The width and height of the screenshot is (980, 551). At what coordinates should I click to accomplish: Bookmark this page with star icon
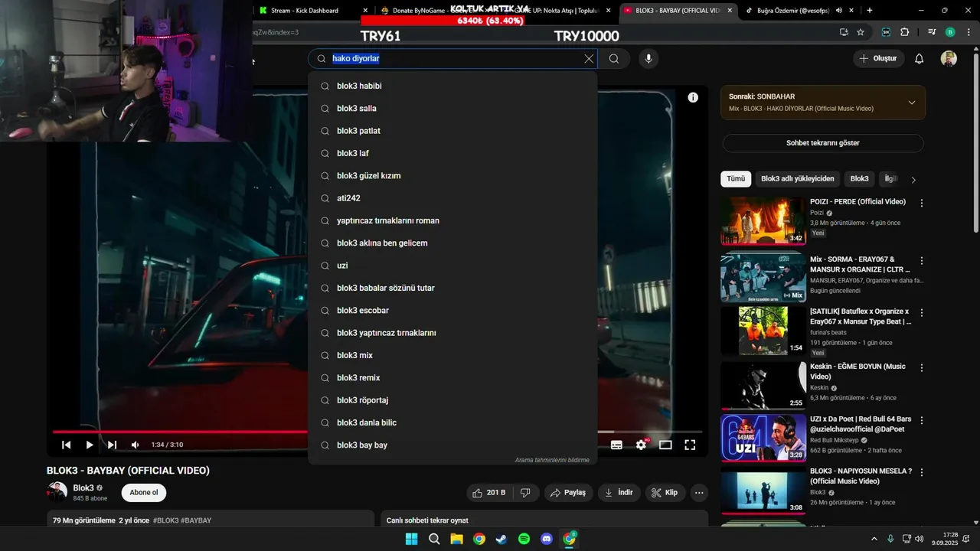pyautogui.click(x=861, y=32)
